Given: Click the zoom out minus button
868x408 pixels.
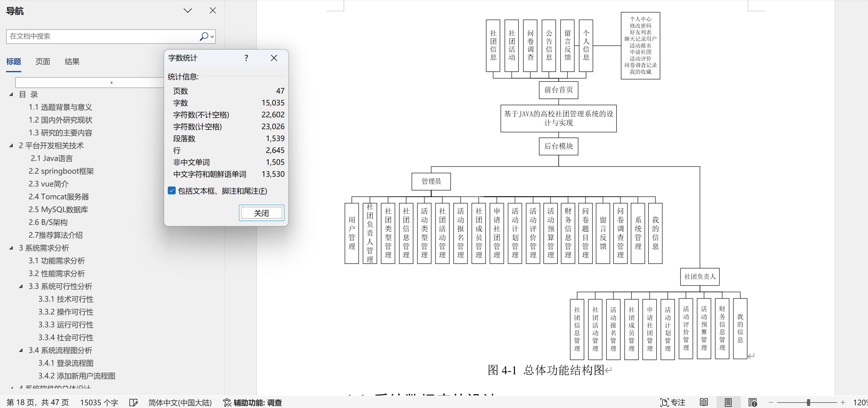Looking at the screenshot, I should 771,403.
